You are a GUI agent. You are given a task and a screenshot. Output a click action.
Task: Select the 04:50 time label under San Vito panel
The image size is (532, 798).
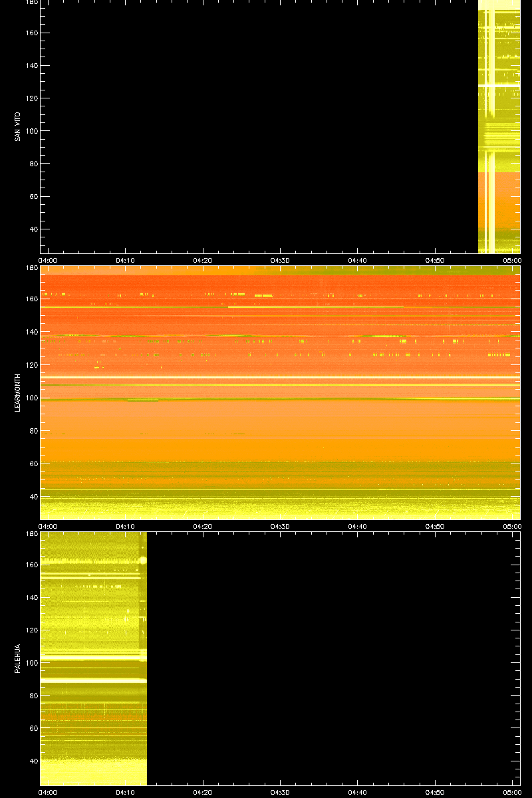tap(436, 260)
